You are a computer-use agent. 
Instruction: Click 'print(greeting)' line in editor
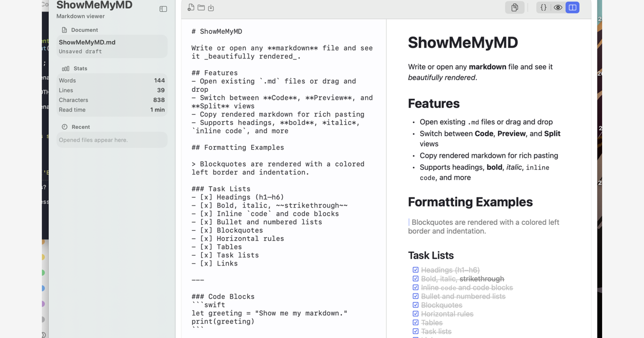click(x=223, y=321)
